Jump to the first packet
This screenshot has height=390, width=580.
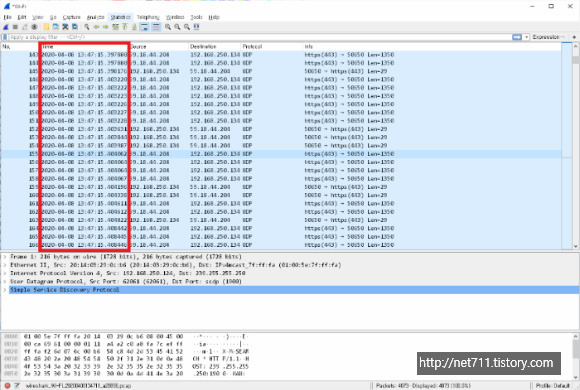(125, 27)
